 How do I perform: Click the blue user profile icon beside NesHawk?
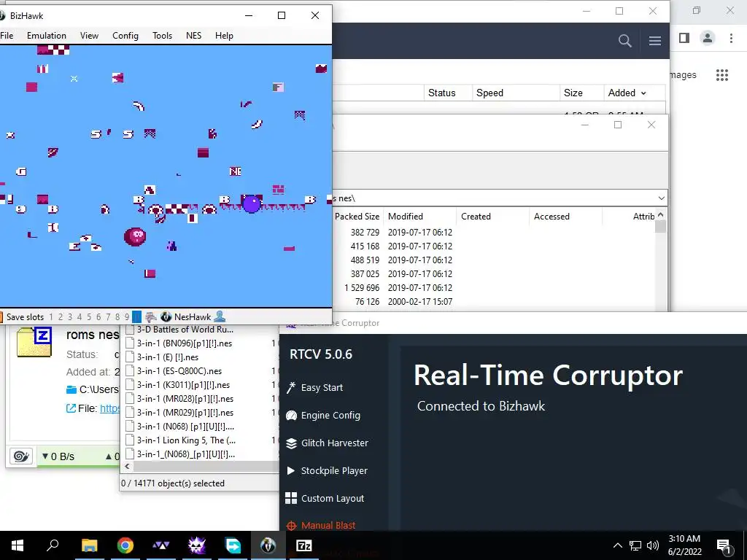(220, 316)
